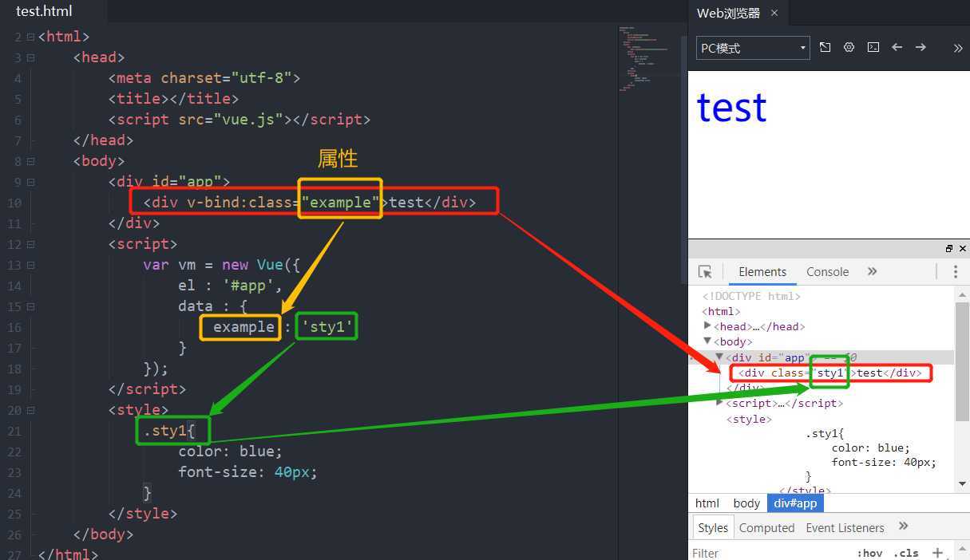Expand the head node in Elements tree
The height and width of the screenshot is (560, 970).
[707, 325]
